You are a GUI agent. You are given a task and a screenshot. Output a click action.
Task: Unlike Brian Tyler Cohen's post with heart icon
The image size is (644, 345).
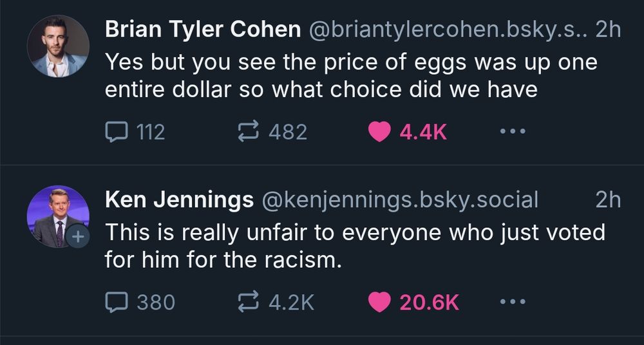pyautogui.click(x=379, y=132)
